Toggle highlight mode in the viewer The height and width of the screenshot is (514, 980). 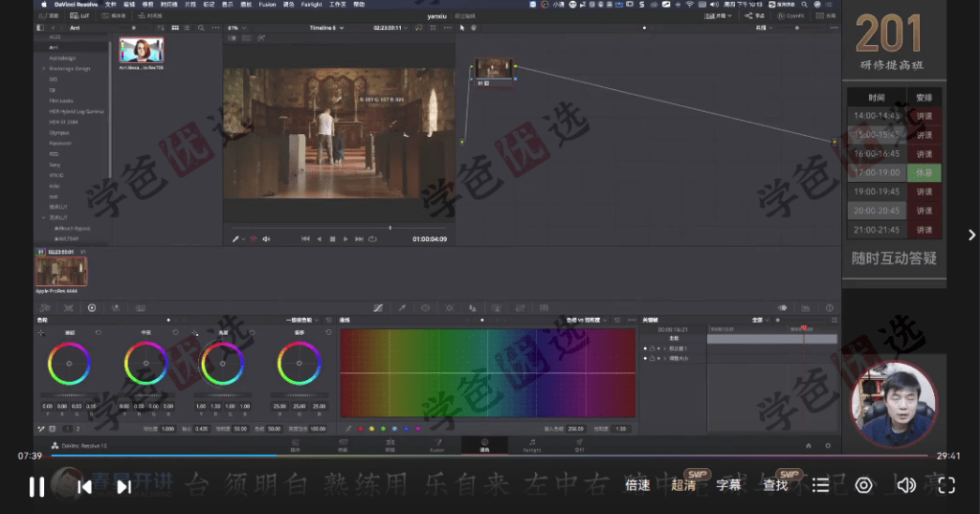point(261,38)
